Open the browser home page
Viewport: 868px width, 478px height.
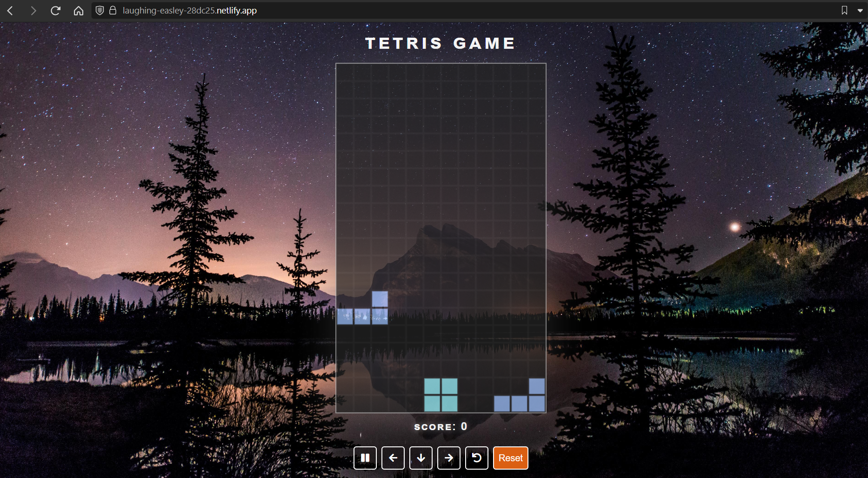pyautogui.click(x=79, y=10)
